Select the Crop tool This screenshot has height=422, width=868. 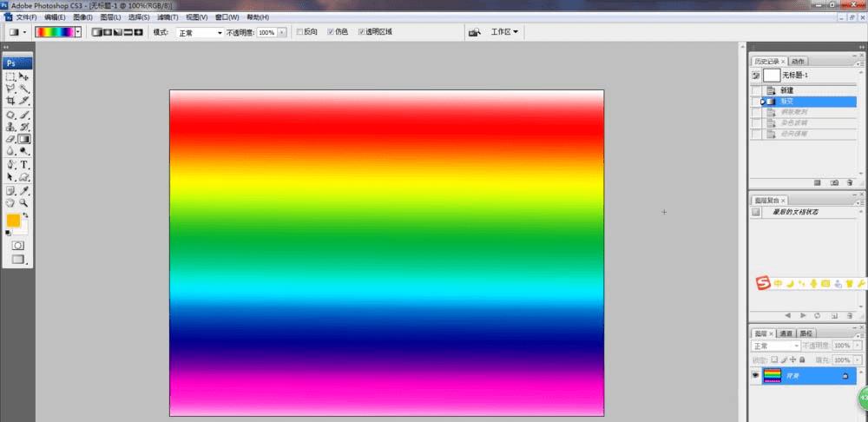click(x=10, y=101)
